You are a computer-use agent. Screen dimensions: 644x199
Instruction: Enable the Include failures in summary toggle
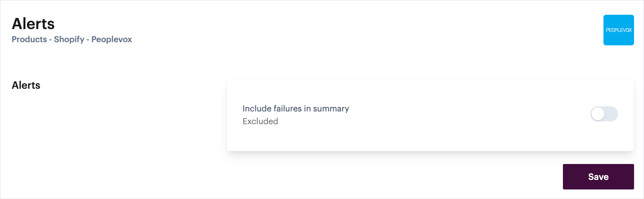coord(604,114)
